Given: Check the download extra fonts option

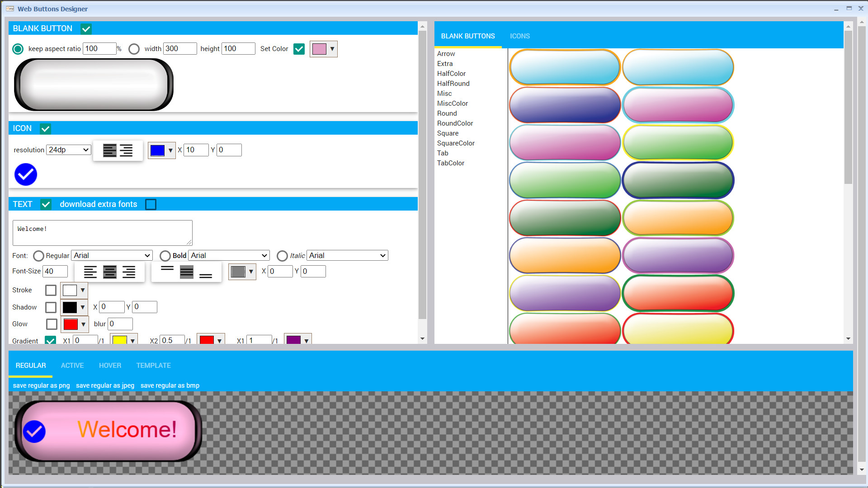Looking at the screenshot, I should tap(151, 204).
